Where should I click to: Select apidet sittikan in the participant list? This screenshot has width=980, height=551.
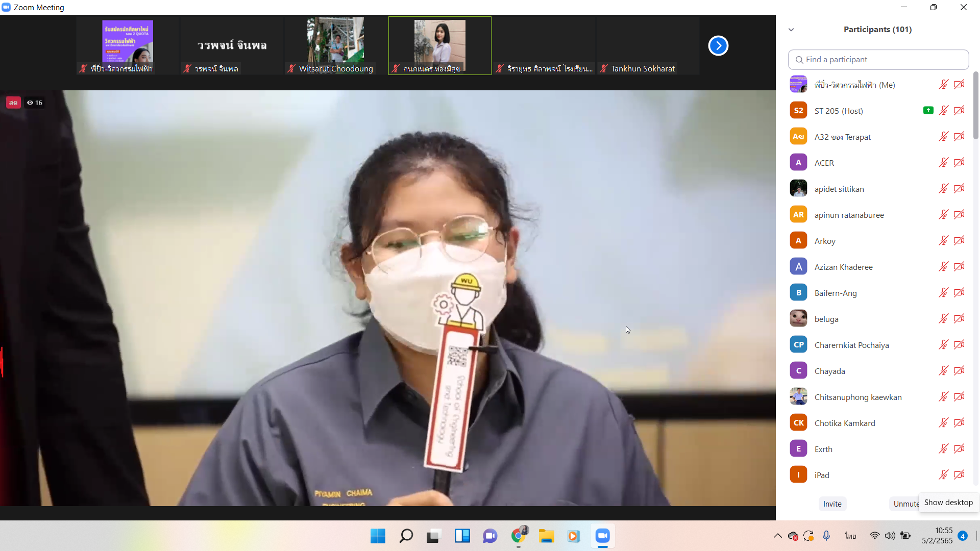[x=839, y=189]
